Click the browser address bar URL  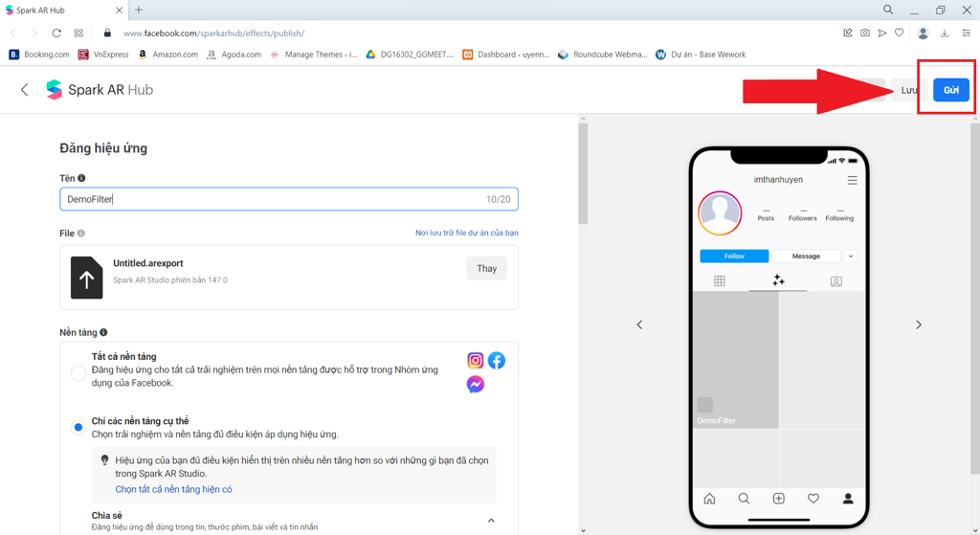[x=213, y=33]
